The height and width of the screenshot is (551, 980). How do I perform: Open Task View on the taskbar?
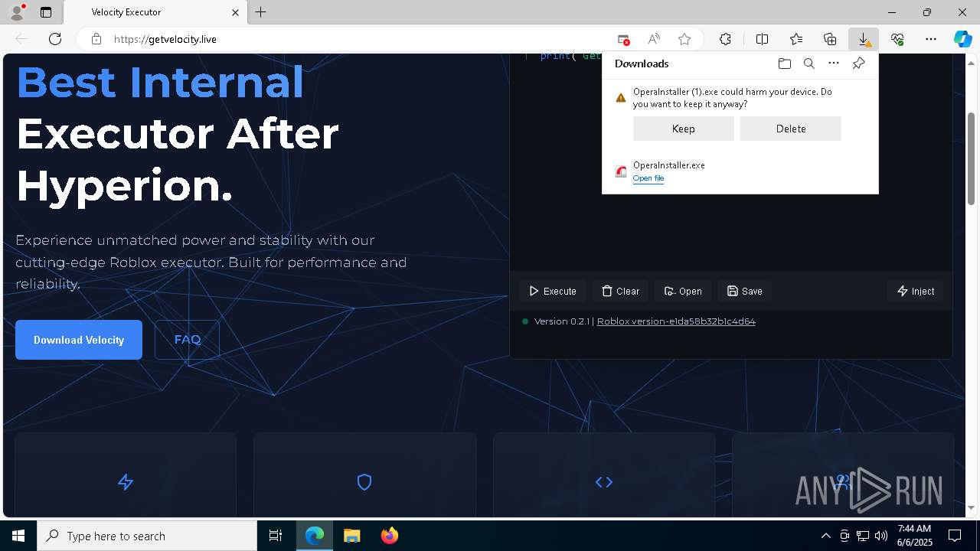276,536
